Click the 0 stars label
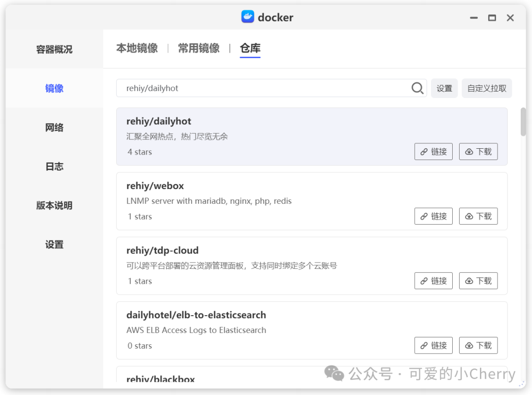The height and width of the screenshot is (395, 532). coord(140,346)
